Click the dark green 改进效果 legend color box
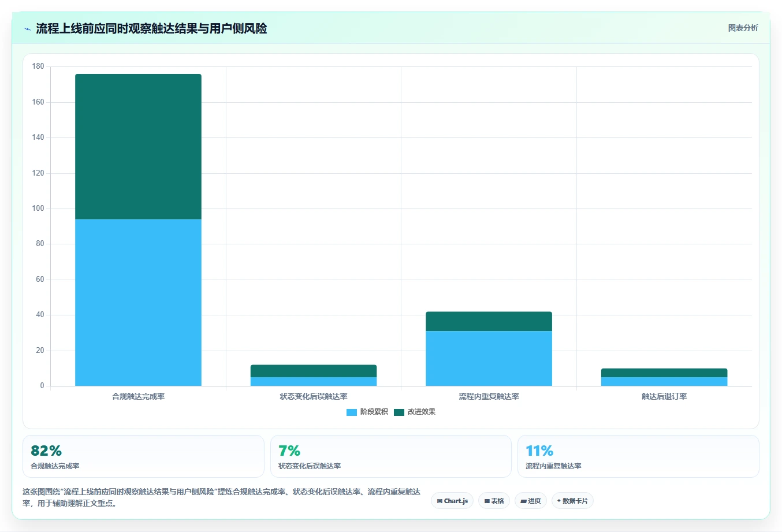The image size is (782, 532). point(399,412)
